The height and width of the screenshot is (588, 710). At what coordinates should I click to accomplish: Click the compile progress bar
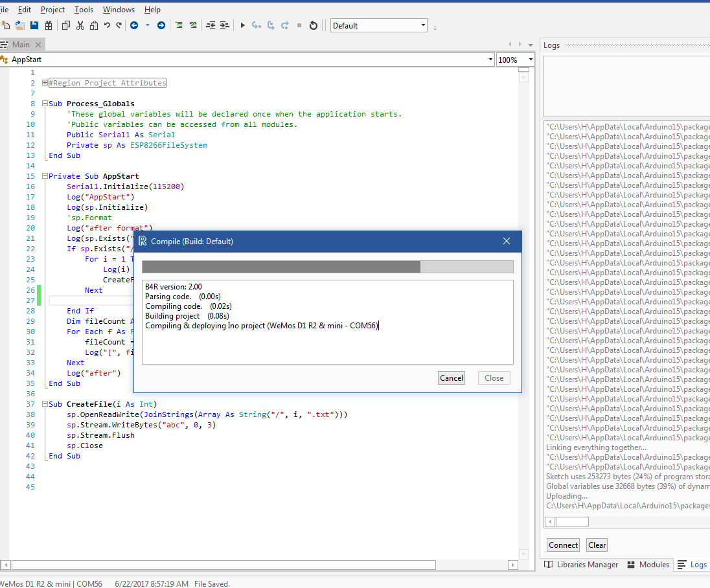(327, 267)
